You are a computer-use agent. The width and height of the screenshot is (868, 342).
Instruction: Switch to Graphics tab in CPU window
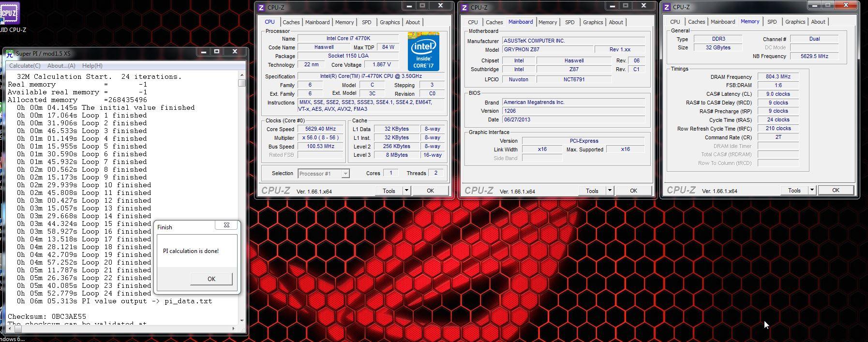click(x=390, y=22)
